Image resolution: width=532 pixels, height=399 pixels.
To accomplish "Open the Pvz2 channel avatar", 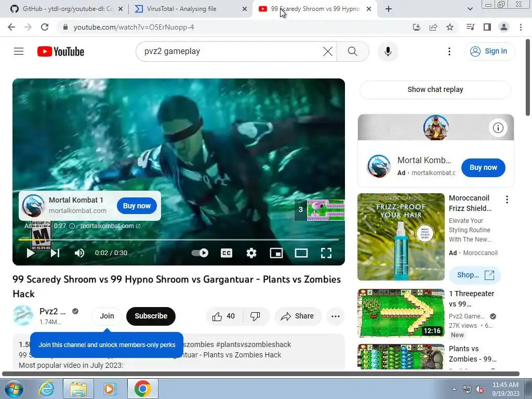I will click(x=23, y=316).
